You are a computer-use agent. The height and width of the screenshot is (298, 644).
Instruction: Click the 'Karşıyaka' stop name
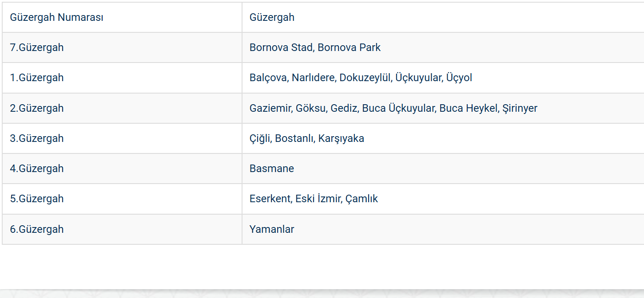click(341, 138)
